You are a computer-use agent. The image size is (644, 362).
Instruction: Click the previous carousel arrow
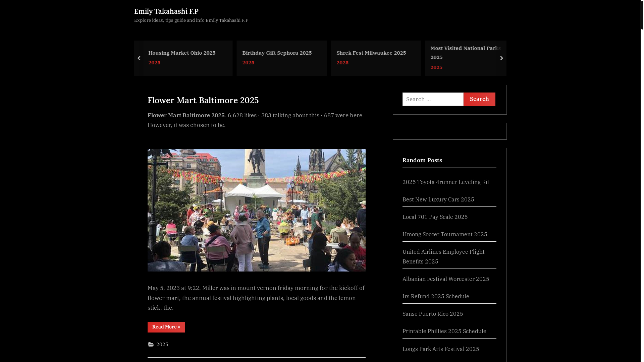coord(139,58)
